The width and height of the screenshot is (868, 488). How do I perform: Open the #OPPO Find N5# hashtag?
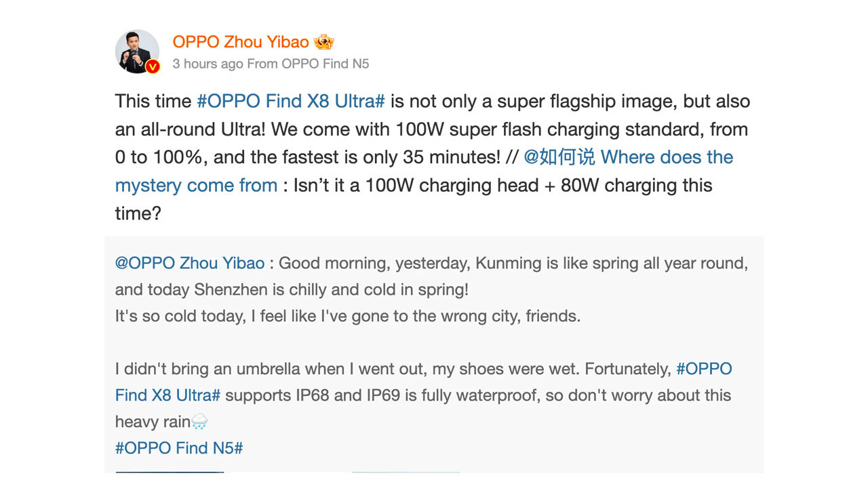point(179,448)
